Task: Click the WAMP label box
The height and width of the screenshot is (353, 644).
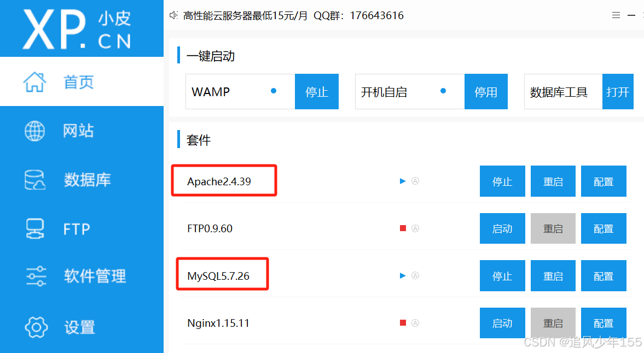Action: [x=240, y=91]
